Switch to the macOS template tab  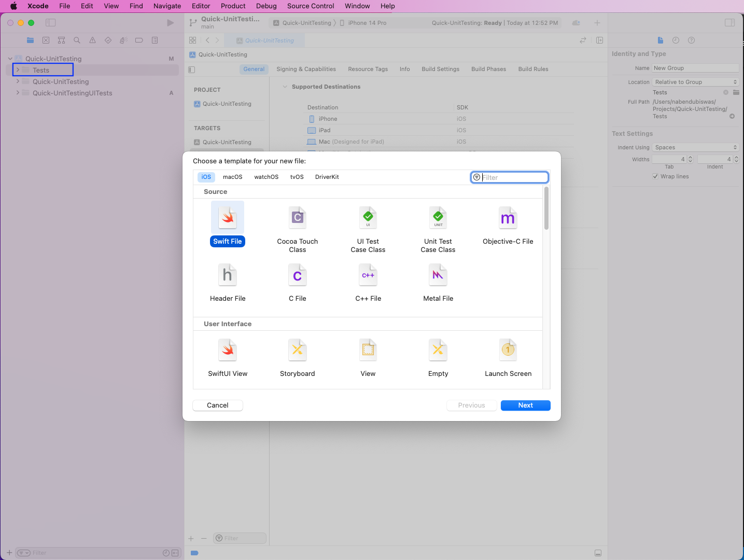coord(233,177)
